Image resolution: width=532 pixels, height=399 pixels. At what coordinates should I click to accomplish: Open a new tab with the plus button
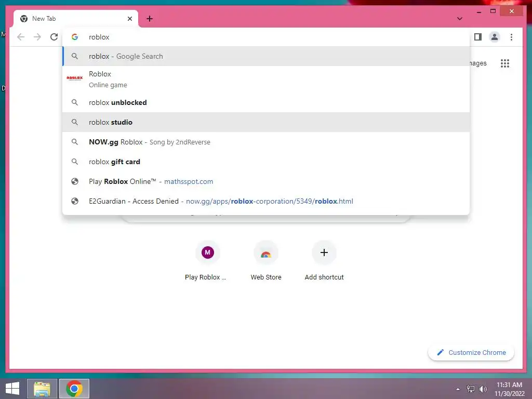[x=150, y=19]
